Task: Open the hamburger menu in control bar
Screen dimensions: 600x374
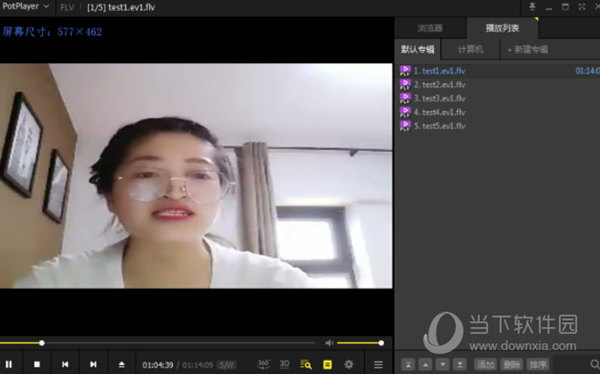Action: coord(378,364)
